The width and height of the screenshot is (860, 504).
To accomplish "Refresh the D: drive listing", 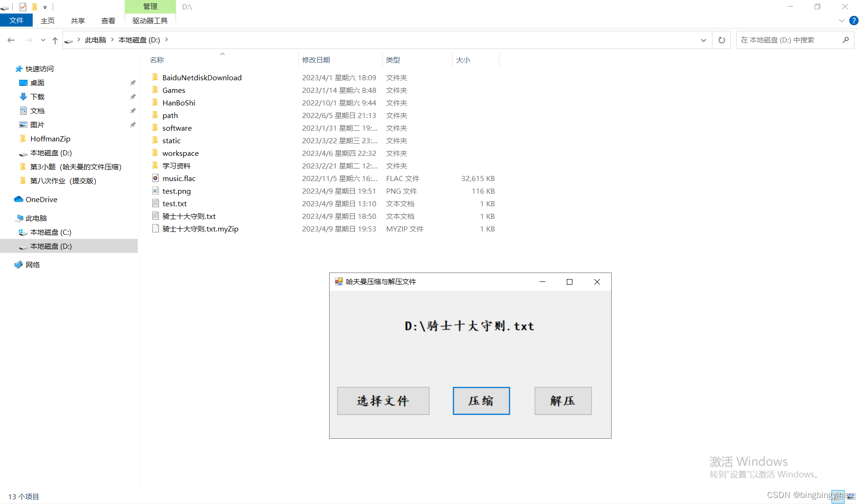I will tap(722, 40).
